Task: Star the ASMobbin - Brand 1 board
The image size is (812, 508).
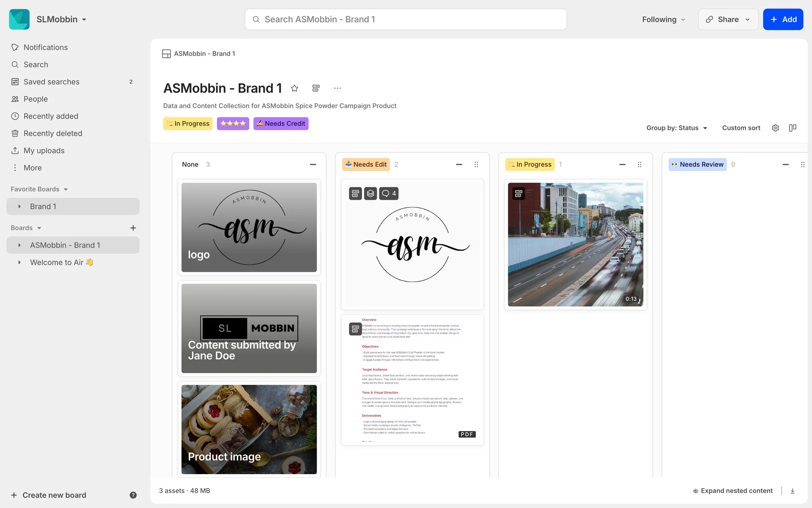Action: coord(295,88)
